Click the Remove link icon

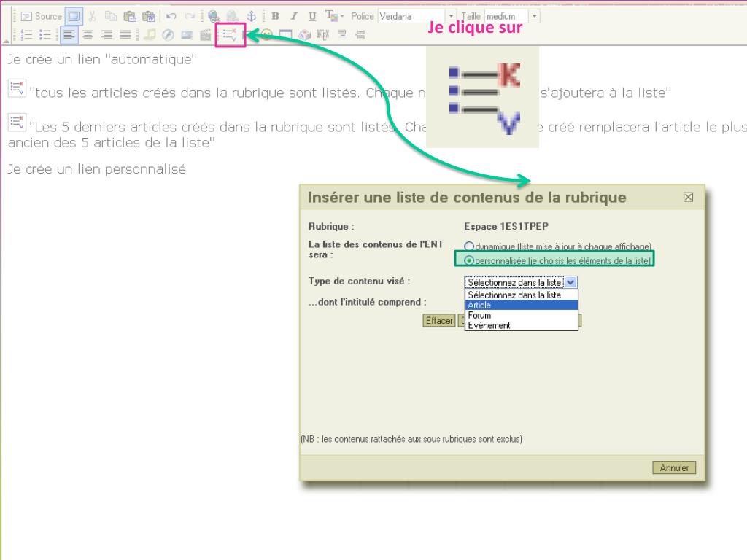[233, 16]
